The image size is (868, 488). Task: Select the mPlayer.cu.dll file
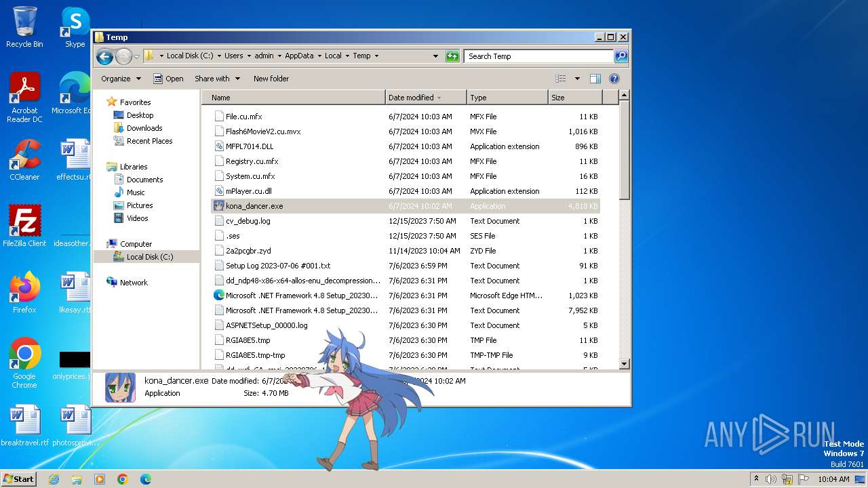[x=406, y=191]
